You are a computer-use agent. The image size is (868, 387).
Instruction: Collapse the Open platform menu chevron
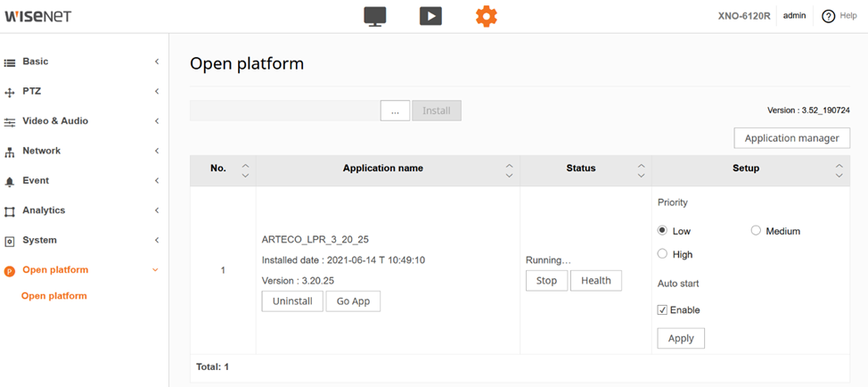tap(156, 270)
